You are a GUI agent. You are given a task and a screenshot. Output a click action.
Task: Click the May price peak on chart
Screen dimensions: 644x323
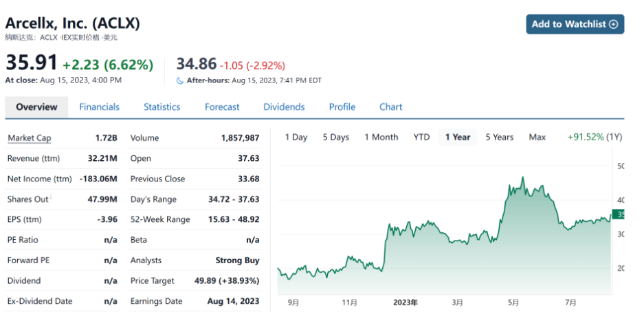click(x=523, y=178)
